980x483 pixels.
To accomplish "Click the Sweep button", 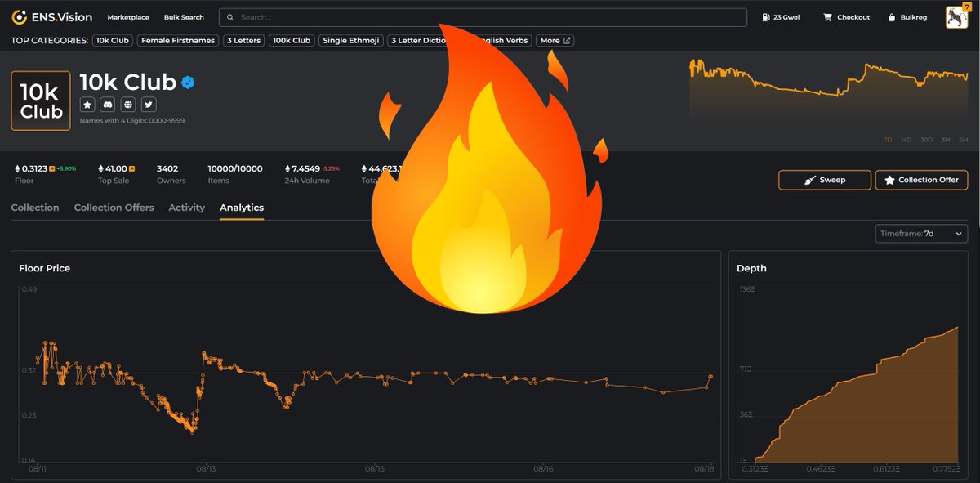I will click(825, 180).
